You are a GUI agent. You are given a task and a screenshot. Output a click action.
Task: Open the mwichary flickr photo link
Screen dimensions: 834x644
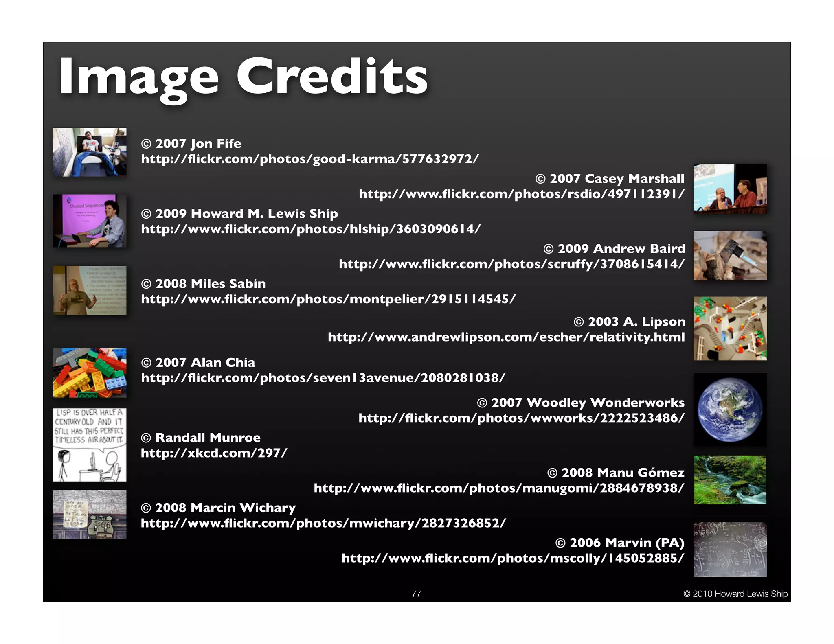click(x=323, y=523)
